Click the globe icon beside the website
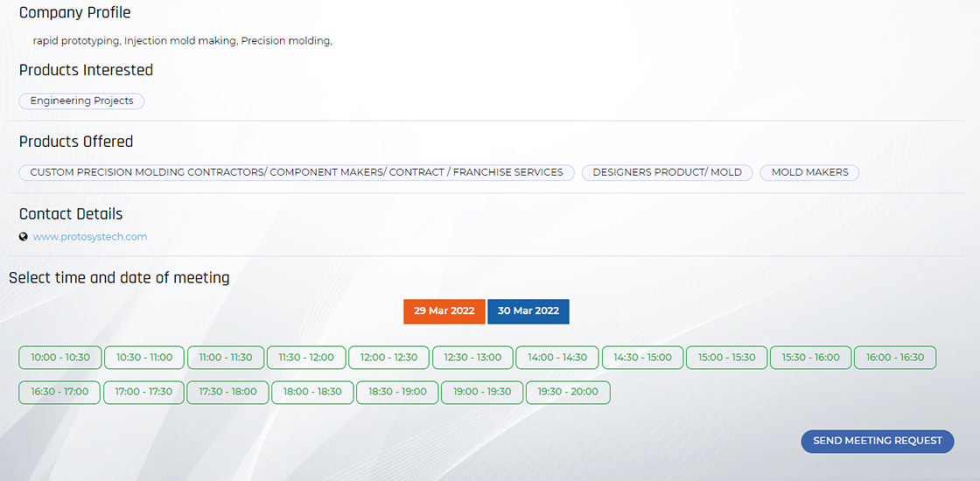The height and width of the screenshot is (481, 980). click(x=24, y=237)
